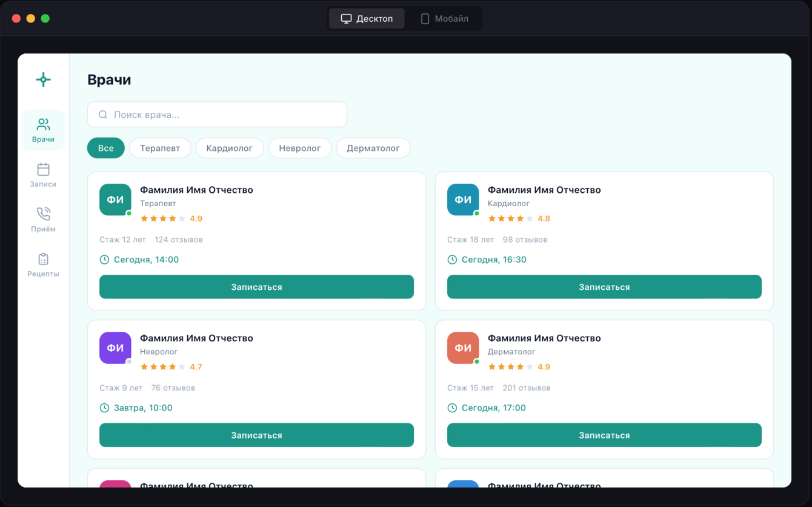Image resolution: width=812 pixels, height=507 pixels.
Task: Click the Кардиолог label under the doctor name
Action: point(509,204)
